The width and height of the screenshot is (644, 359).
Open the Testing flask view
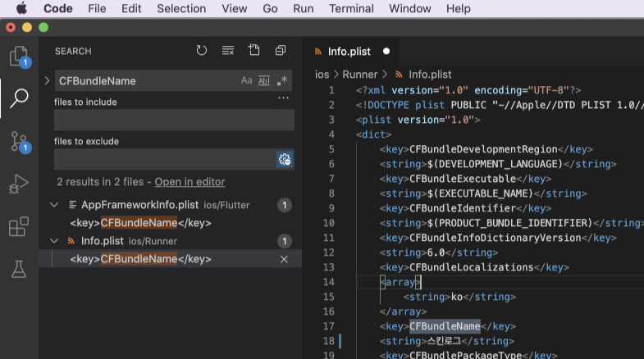[x=19, y=269]
